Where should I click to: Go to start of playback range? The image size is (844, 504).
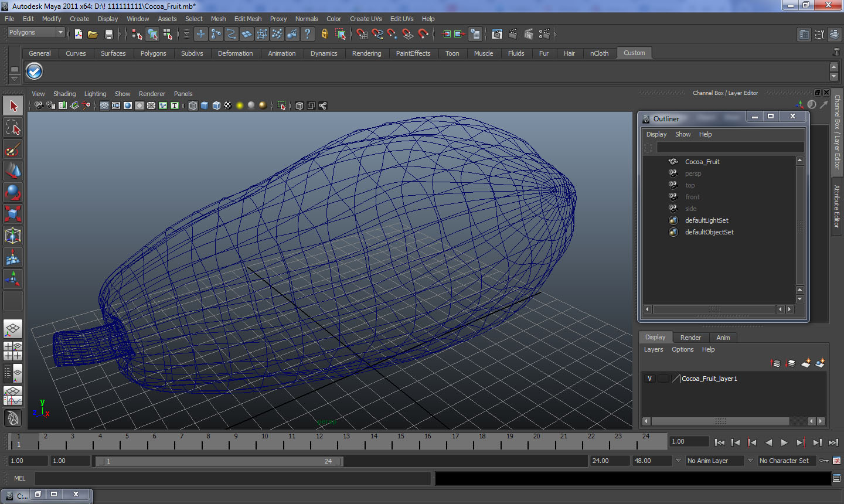pyautogui.click(x=720, y=442)
